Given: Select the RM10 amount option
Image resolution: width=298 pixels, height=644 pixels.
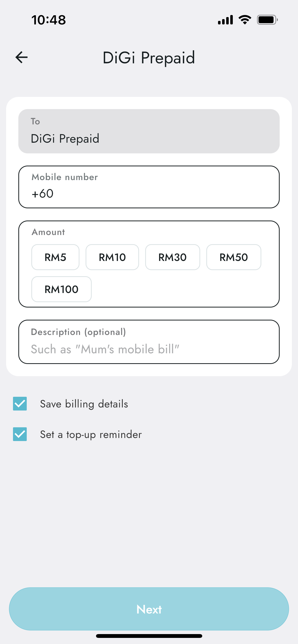Looking at the screenshot, I should click(112, 257).
